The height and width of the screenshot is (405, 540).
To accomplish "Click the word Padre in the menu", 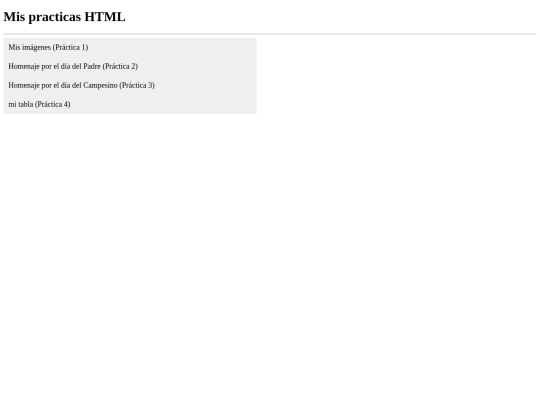I will point(92,66).
